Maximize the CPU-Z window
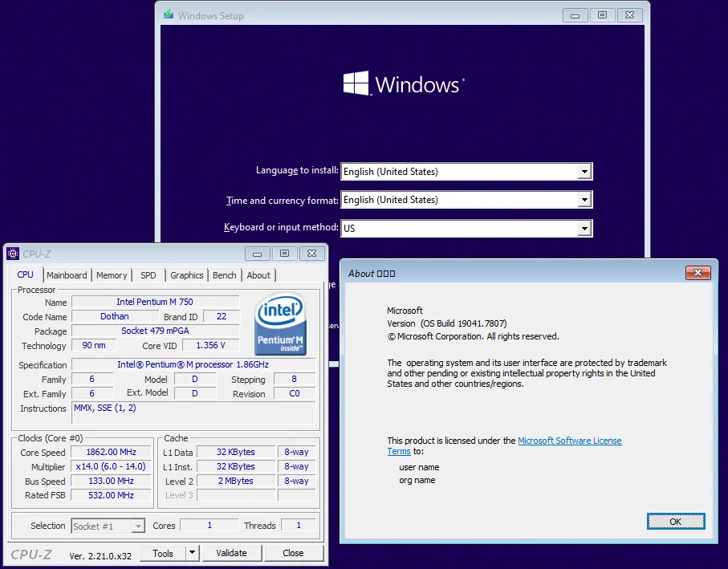The width and height of the screenshot is (728, 569). click(284, 254)
